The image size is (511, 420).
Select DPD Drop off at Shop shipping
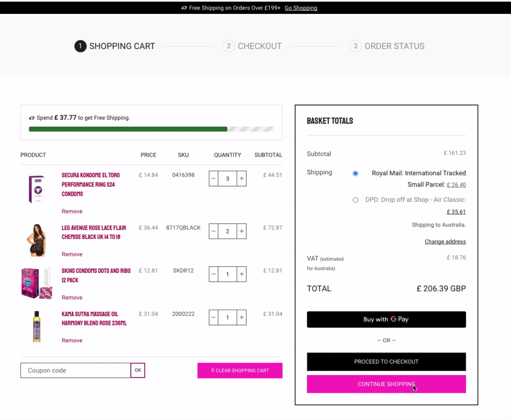tap(355, 200)
